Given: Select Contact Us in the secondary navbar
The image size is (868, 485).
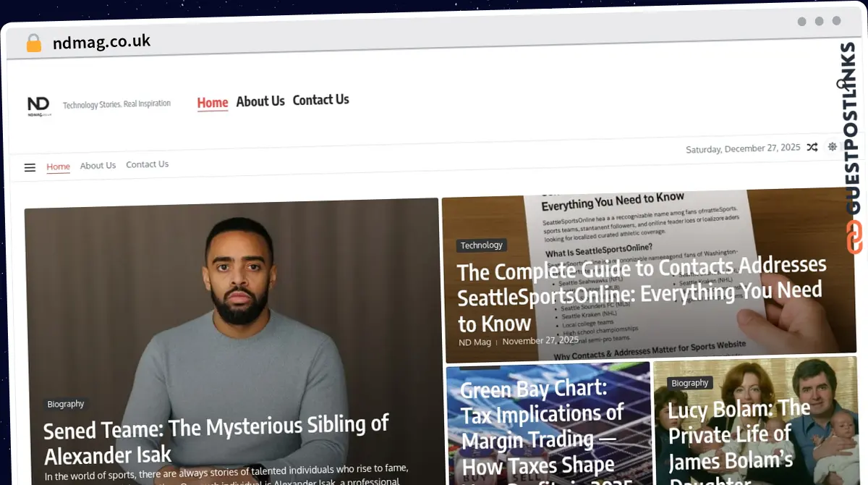Looking at the screenshot, I should (x=147, y=164).
